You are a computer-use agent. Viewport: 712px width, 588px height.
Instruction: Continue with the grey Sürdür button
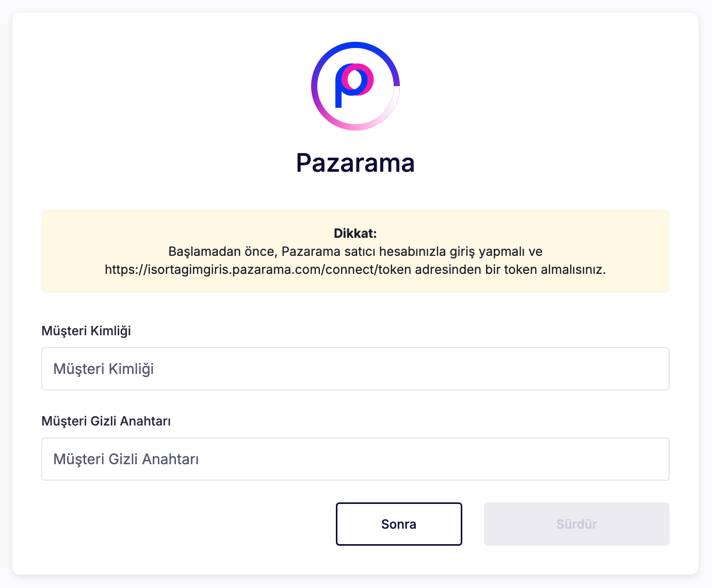point(577,524)
